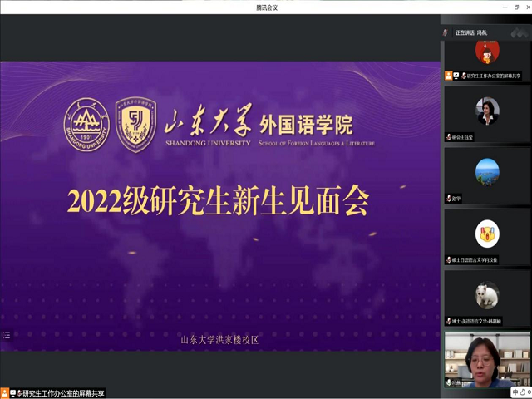Click the muted microphone icon beside 正在讲话
The image size is (532, 399).
point(446,32)
